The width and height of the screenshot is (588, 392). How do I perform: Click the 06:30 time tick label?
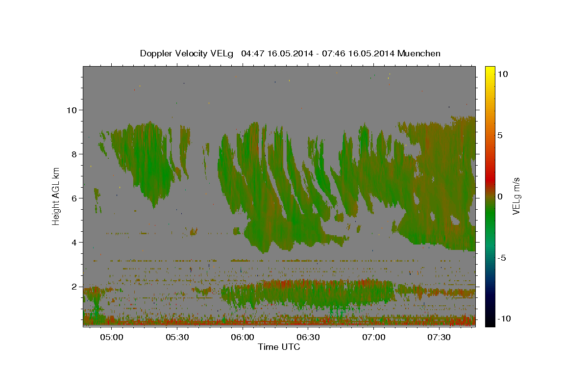pos(308,337)
